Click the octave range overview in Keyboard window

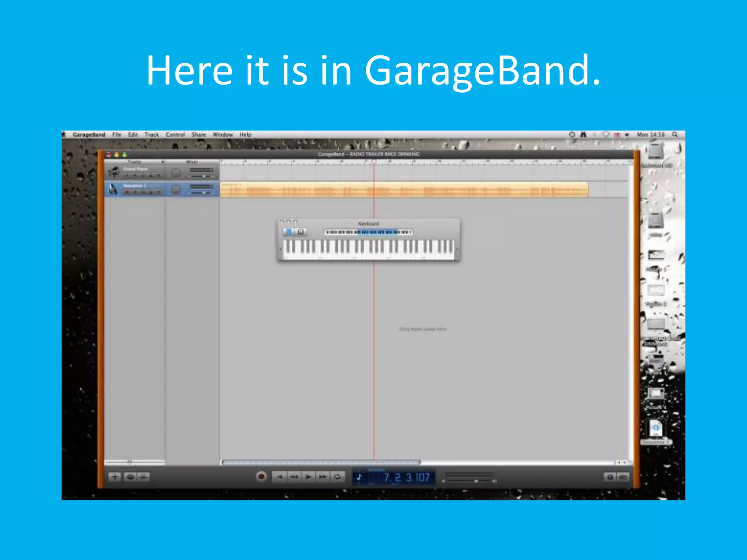click(368, 232)
